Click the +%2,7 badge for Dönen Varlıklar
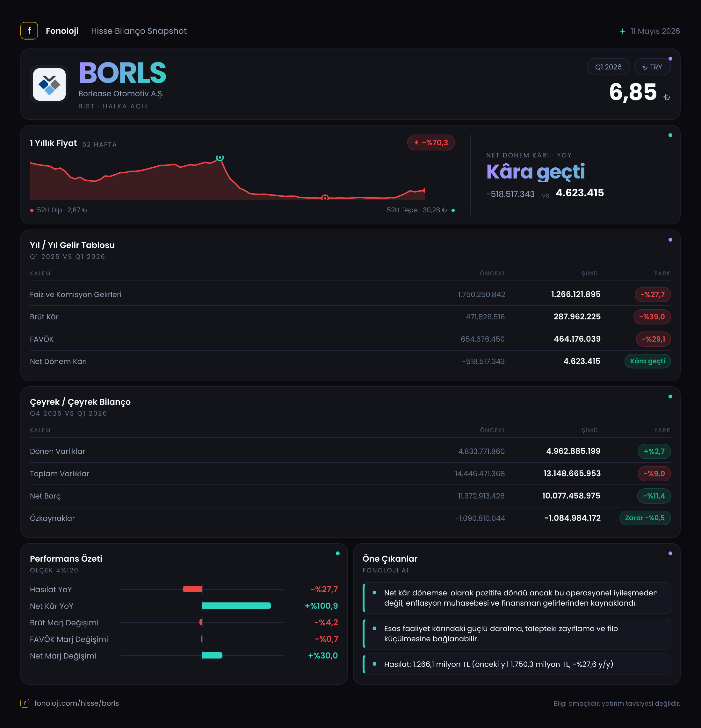This screenshot has height=728, width=701. [x=654, y=451]
